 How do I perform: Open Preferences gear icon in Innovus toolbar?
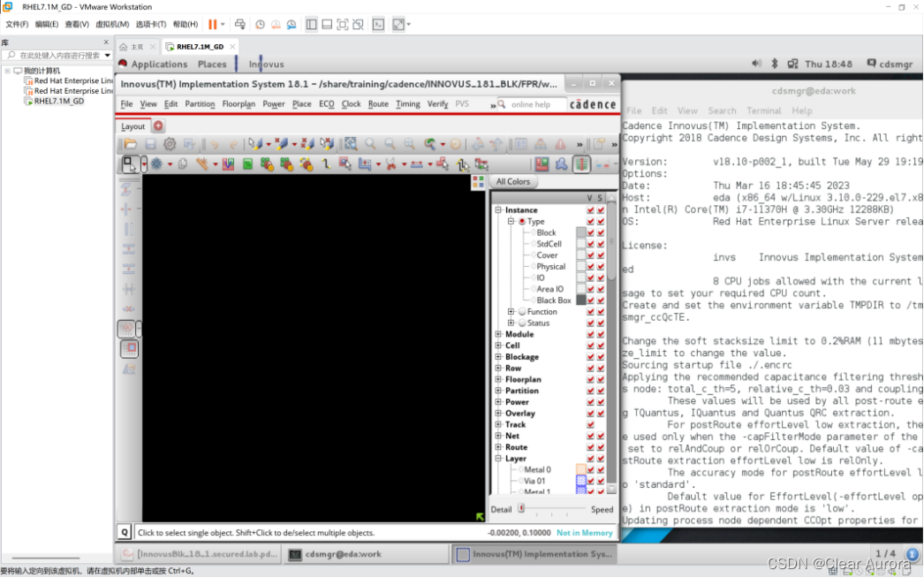click(x=170, y=144)
